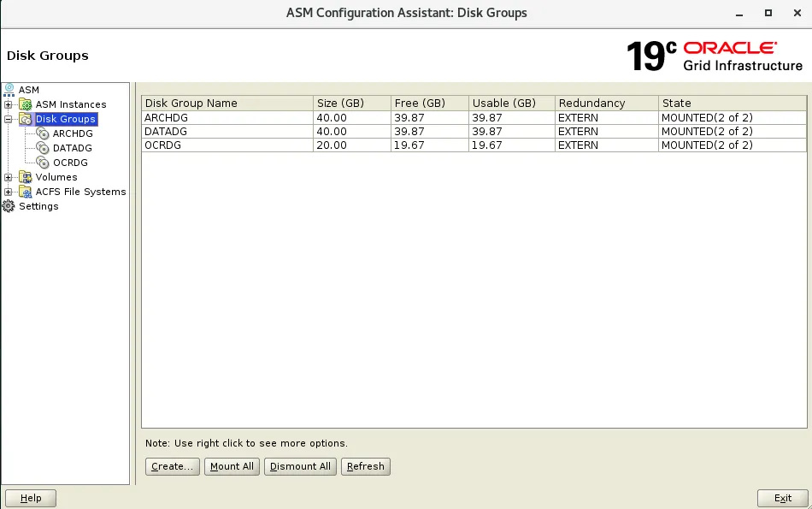Click the Exit button
812x509 pixels.
(x=782, y=498)
